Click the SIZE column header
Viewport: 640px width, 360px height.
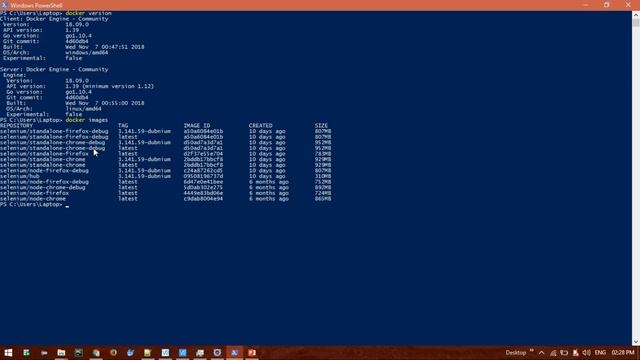tap(321, 126)
